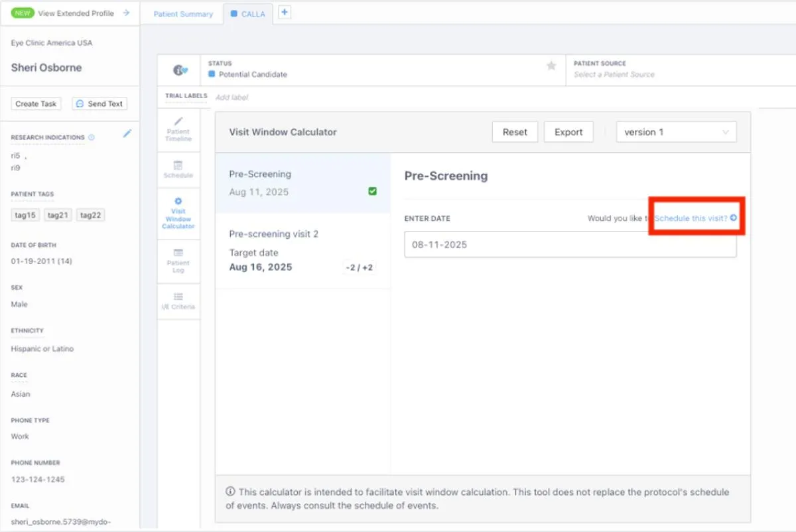
Task: Open the Schedule sidebar icon
Action: 178,170
